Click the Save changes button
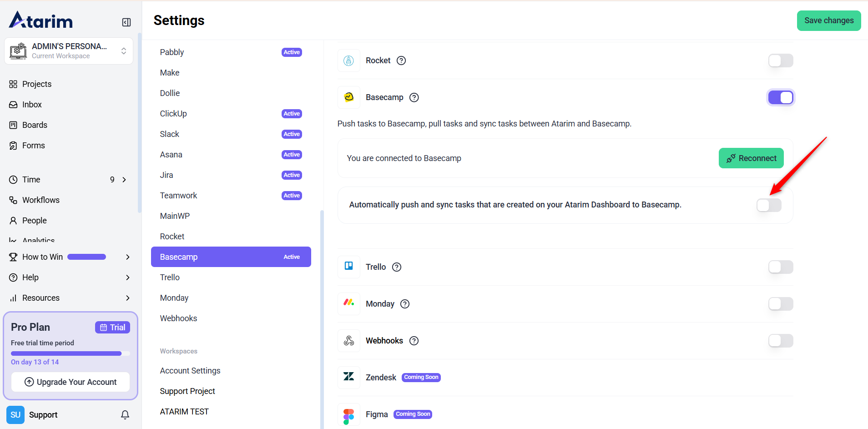The width and height of the screenshot is (868, 429). (828, 20)
